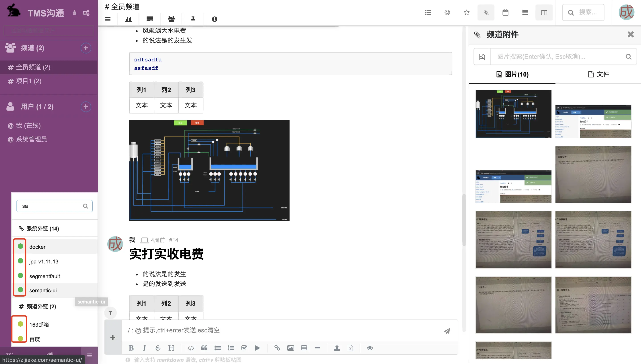Open the calendar icon in the top toolbar
Screen dimensions: 641x364
click(505, 12)
